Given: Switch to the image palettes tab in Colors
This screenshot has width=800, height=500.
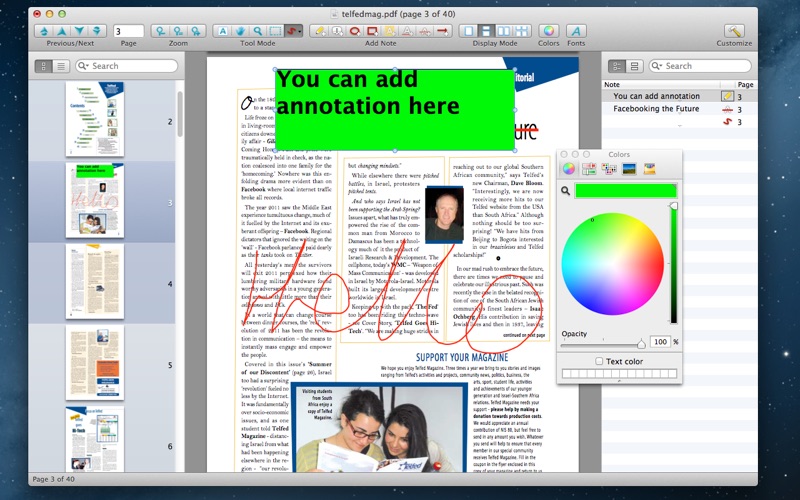Looking at the screenshot, I should [630, 169].
